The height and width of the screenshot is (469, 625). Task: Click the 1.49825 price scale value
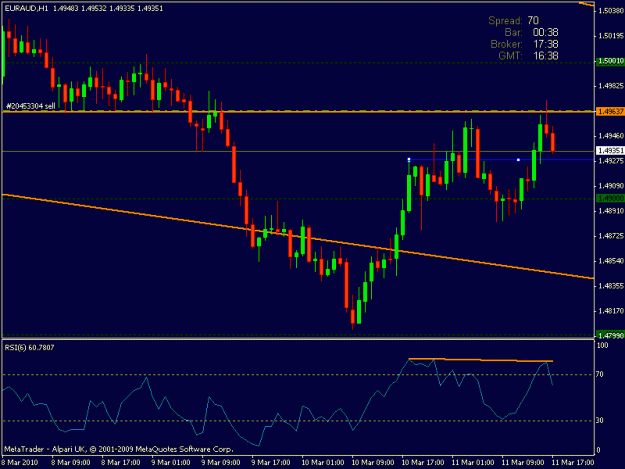click(611, 86)
